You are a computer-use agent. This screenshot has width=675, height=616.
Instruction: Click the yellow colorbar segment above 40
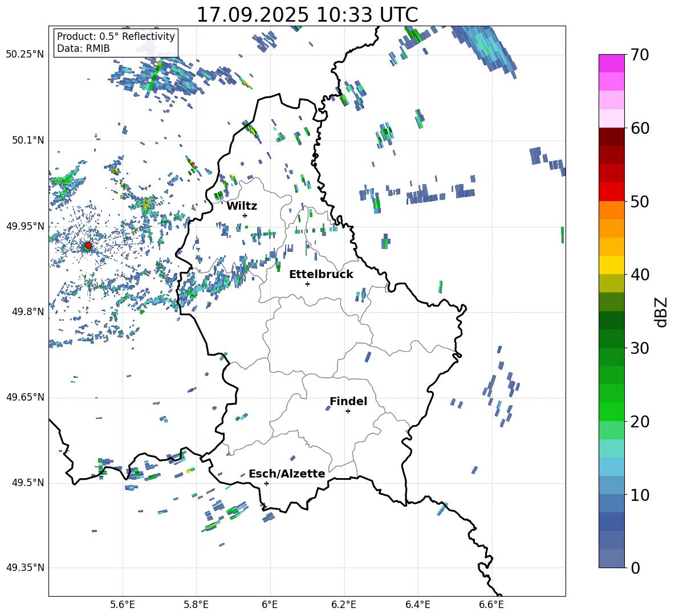(611, 265)
